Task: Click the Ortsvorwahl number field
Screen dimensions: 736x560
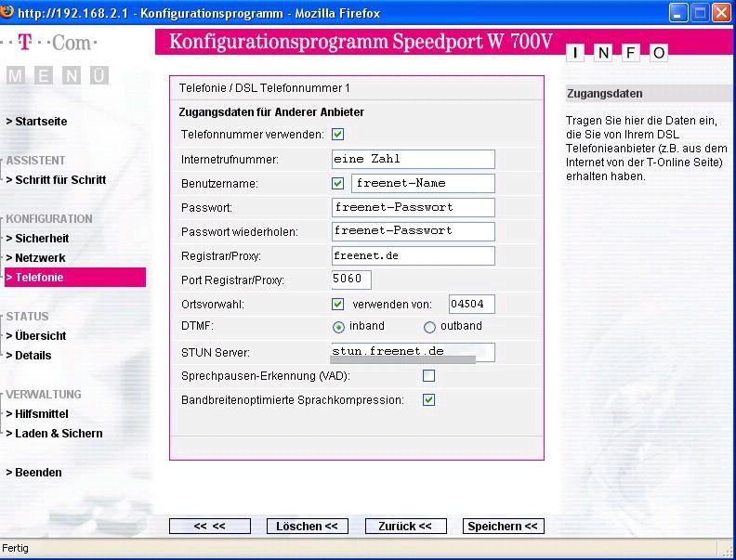Action: click(472, 305)
